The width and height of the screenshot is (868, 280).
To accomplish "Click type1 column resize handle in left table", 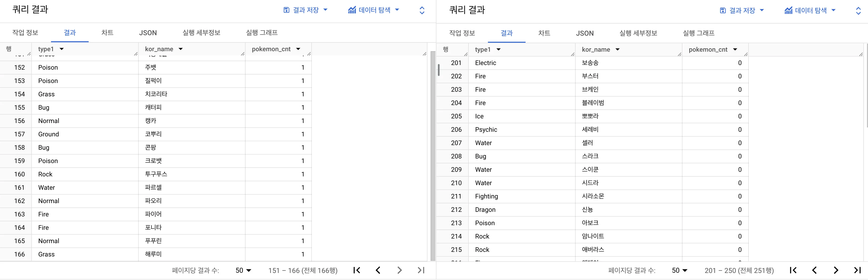I will tap(136, 54).
